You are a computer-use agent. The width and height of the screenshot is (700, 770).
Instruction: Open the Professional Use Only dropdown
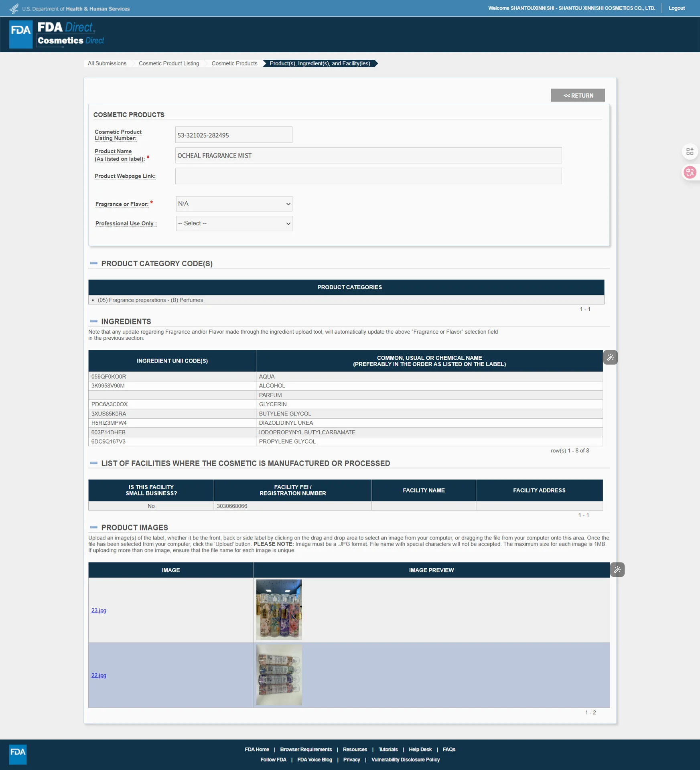pyautogui.click(x=234, y=223)
